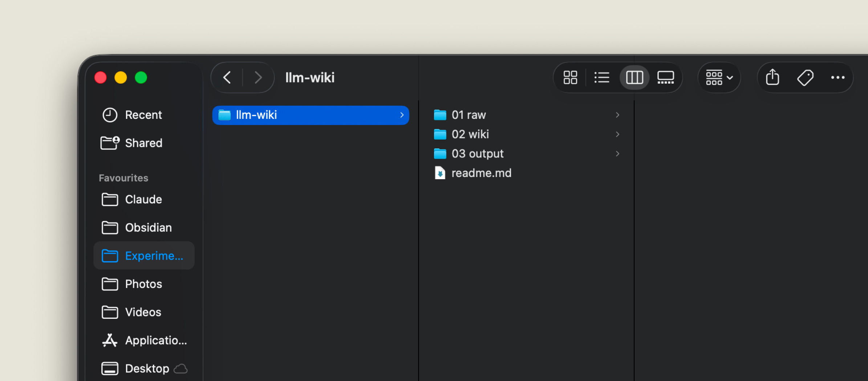
Task: Switch to gallery view
Action: (x=666, y=77)
